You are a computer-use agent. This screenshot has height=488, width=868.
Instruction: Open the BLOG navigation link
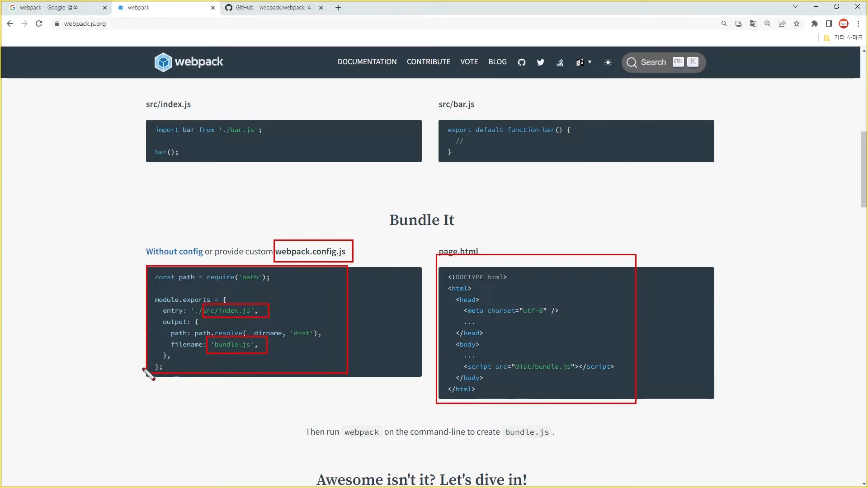tap(497, 62)
